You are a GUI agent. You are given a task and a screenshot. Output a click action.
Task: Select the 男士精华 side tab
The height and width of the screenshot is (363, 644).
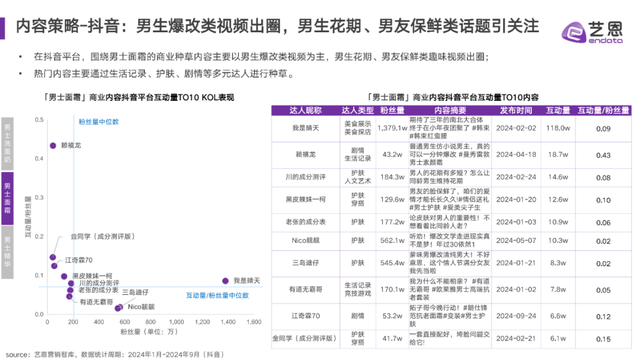tap(7, 252)
